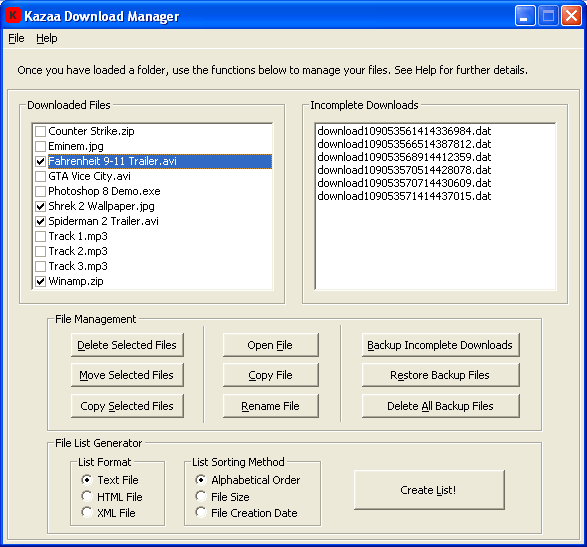
Task: Choose File Creation Date sorting
Action: click(201, 513)
